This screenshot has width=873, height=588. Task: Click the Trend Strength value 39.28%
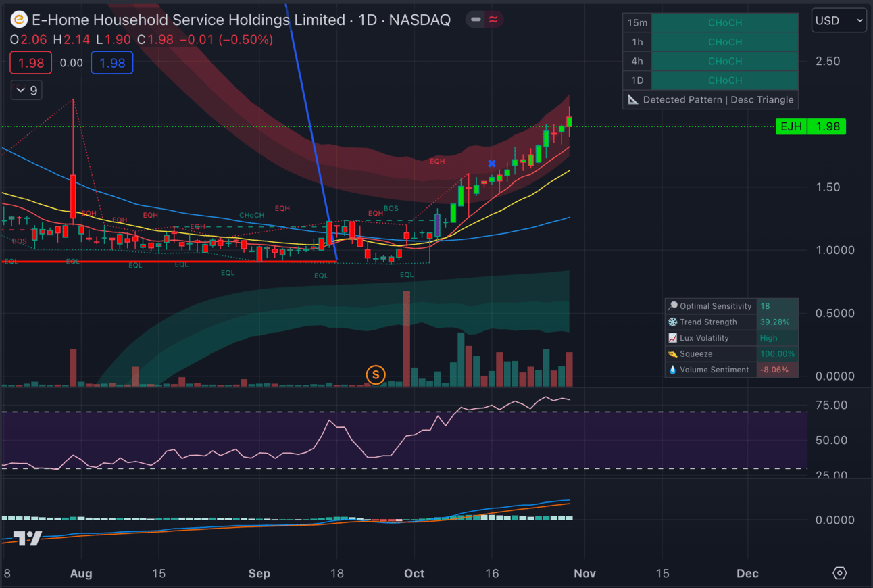[775, 322]
